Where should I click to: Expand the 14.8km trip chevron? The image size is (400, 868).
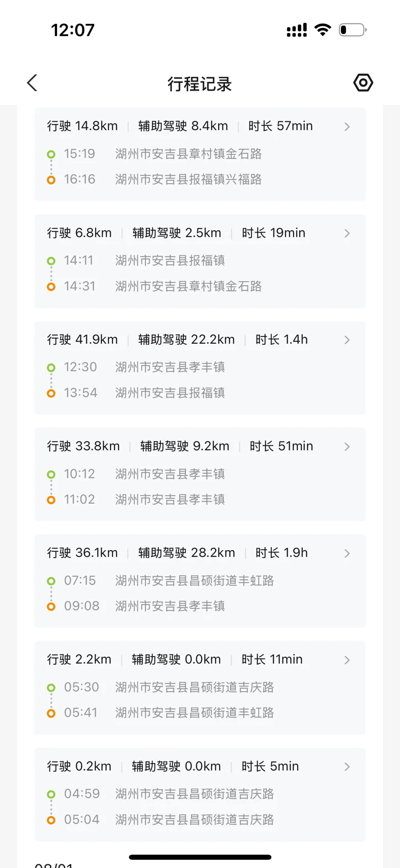[x=347, y=126]
